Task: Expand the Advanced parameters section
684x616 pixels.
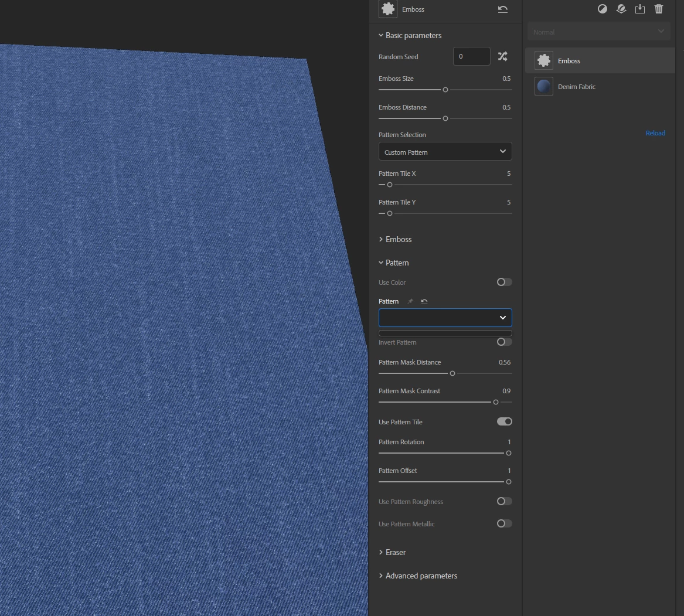Action: [417, 576]
